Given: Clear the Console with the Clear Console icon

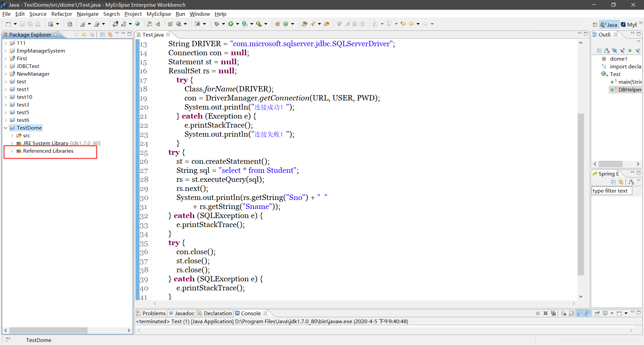Looking at the screenshot, I should pos(563,313).
